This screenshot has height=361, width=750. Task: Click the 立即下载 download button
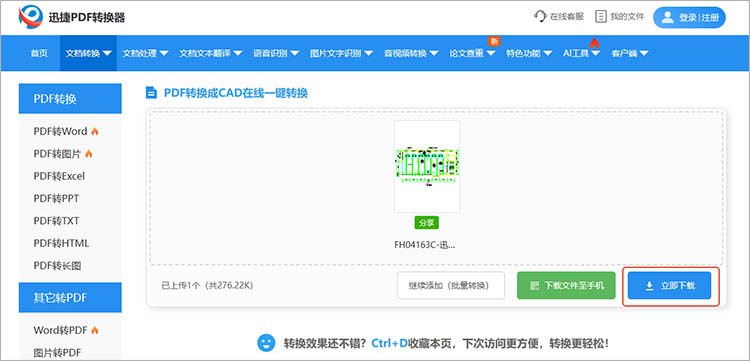click(669, 286)
